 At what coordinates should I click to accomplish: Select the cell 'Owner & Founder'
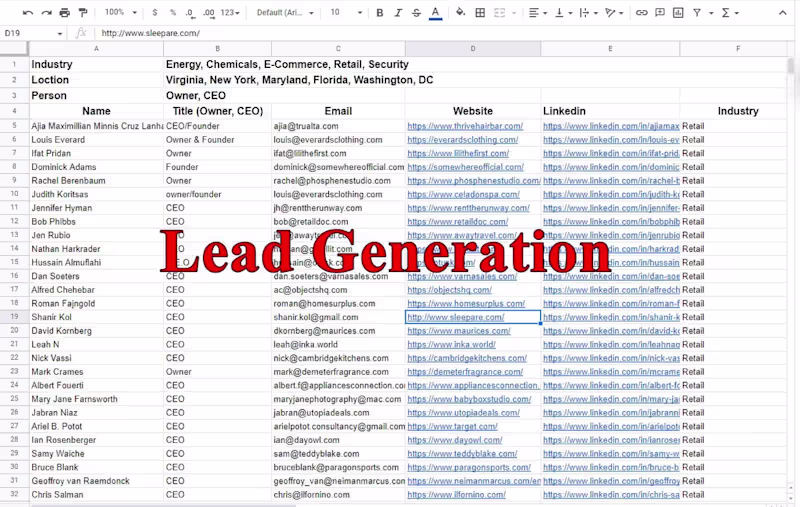217,140
